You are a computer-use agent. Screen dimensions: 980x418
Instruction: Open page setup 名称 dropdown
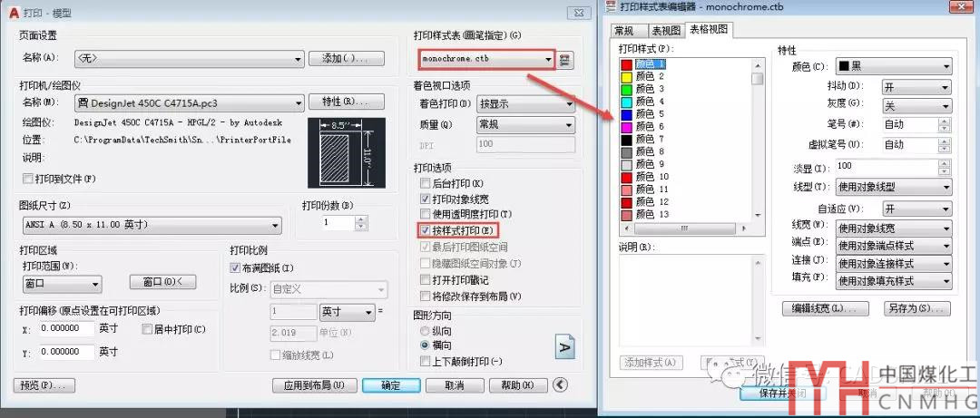pos(189,59)
